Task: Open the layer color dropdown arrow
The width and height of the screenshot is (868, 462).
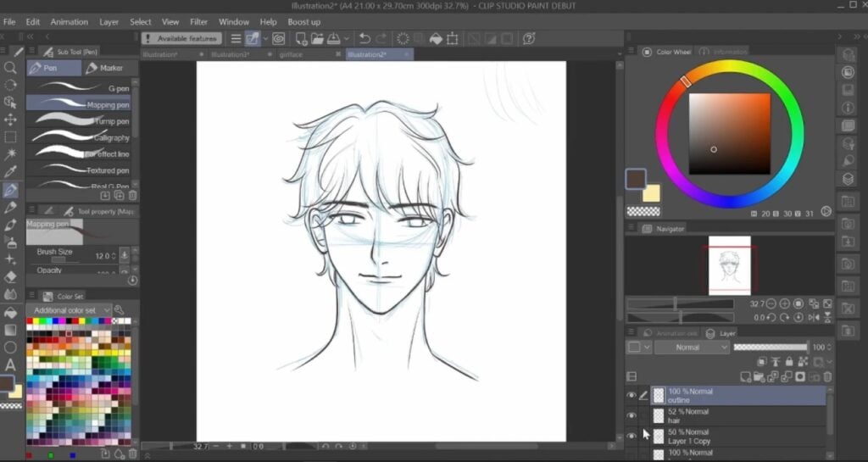Action: click(647, 348)
